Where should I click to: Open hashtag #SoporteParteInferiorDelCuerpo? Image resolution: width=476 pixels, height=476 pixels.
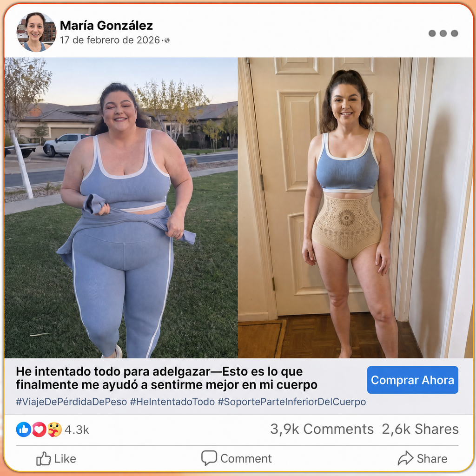click(292, 402)
